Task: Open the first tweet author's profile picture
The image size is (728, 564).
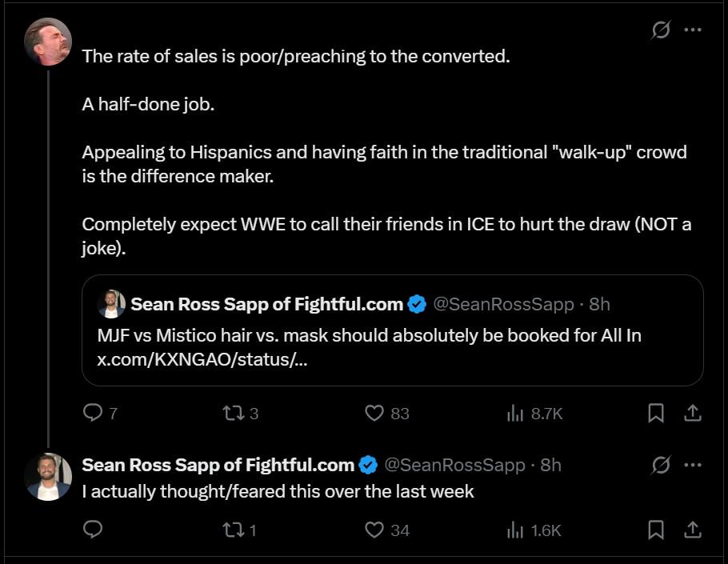Action: coord(48,42)
